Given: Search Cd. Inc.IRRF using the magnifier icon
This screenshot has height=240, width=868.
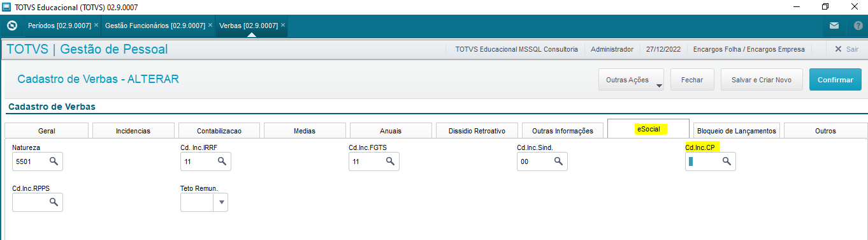Looking at the screenshot, I should point(222,162).
